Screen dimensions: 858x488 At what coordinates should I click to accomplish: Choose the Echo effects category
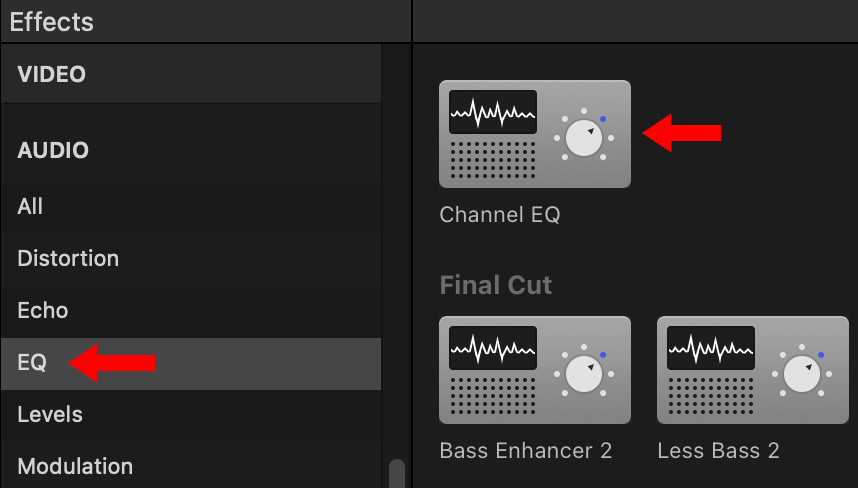coord(191,311)
